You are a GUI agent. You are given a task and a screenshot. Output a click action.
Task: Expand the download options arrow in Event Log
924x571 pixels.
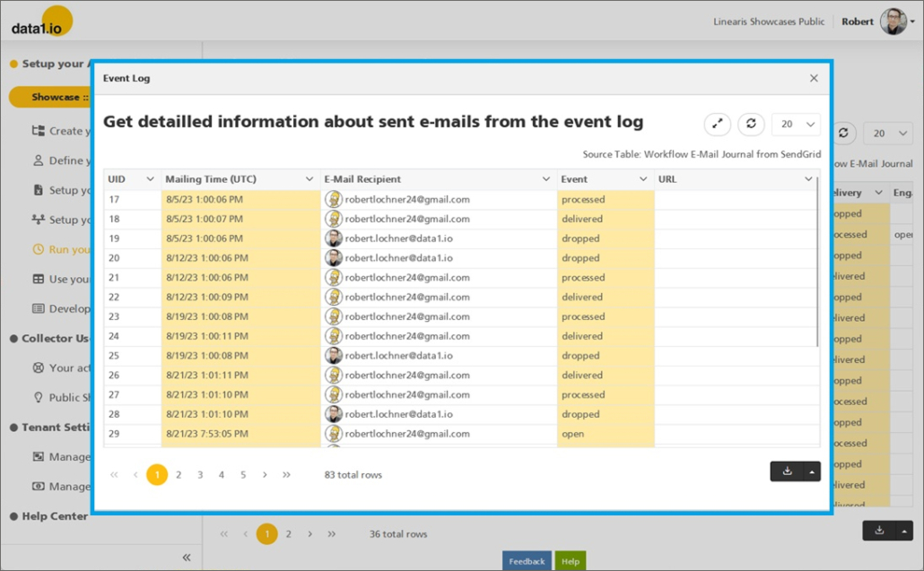pos(810,472)
